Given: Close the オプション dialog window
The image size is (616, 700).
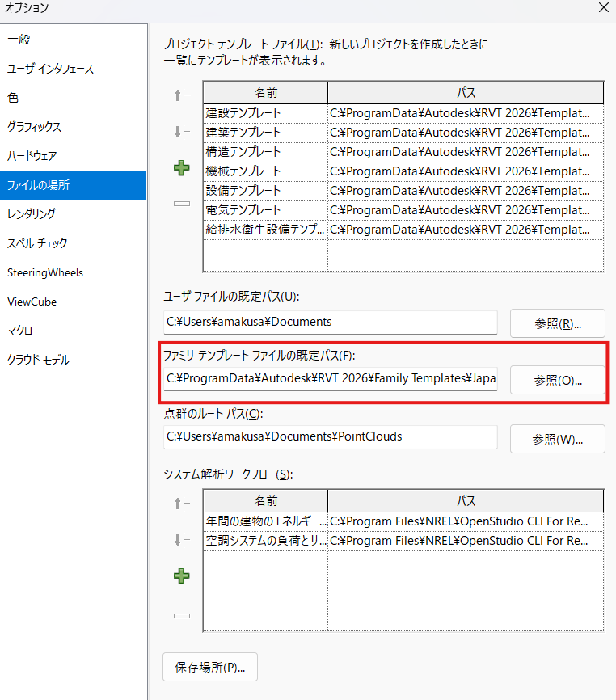Looking at the screenshot, I should click(x=602, y=8).
